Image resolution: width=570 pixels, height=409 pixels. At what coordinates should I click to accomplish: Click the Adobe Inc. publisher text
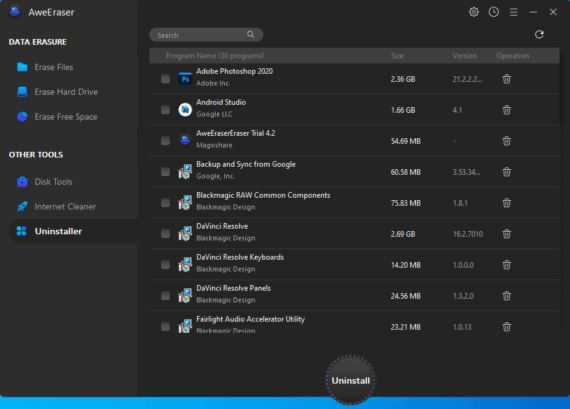coord(213,83)
